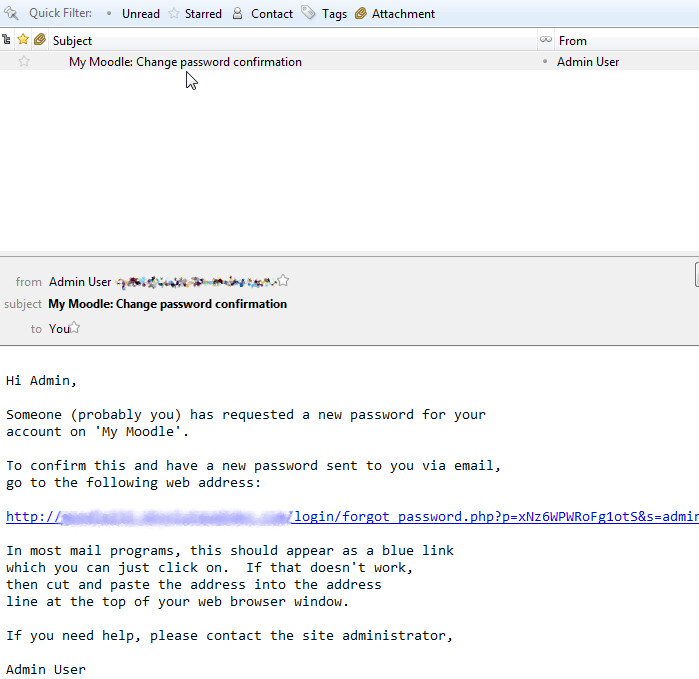Click the thread column header icon

[7, 40]
